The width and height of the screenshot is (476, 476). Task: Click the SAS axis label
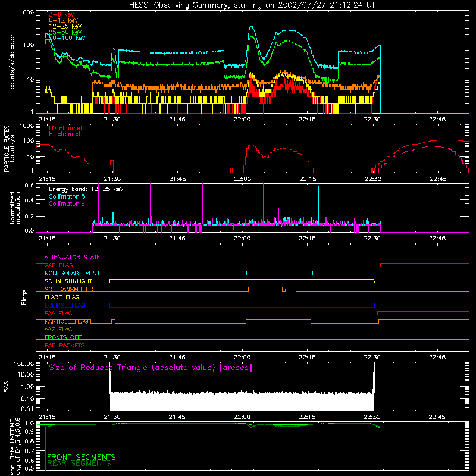click(7, 387)
